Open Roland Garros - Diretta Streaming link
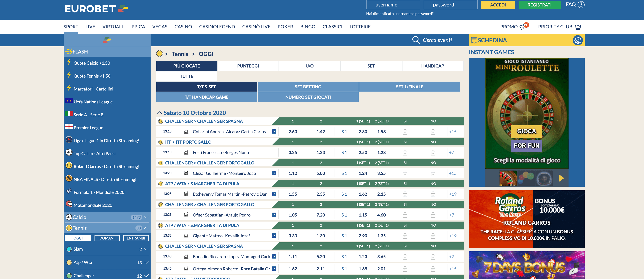The image size is (644, 279). (106, 166)
